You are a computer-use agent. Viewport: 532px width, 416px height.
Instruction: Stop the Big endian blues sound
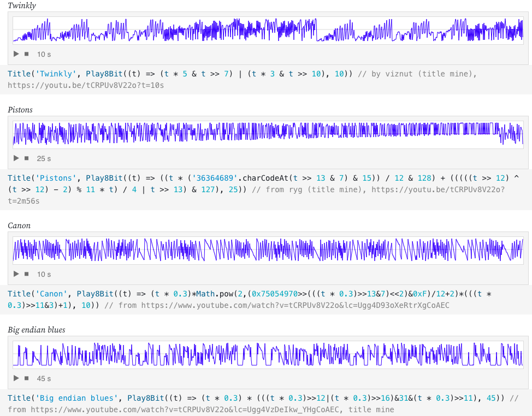26,378
